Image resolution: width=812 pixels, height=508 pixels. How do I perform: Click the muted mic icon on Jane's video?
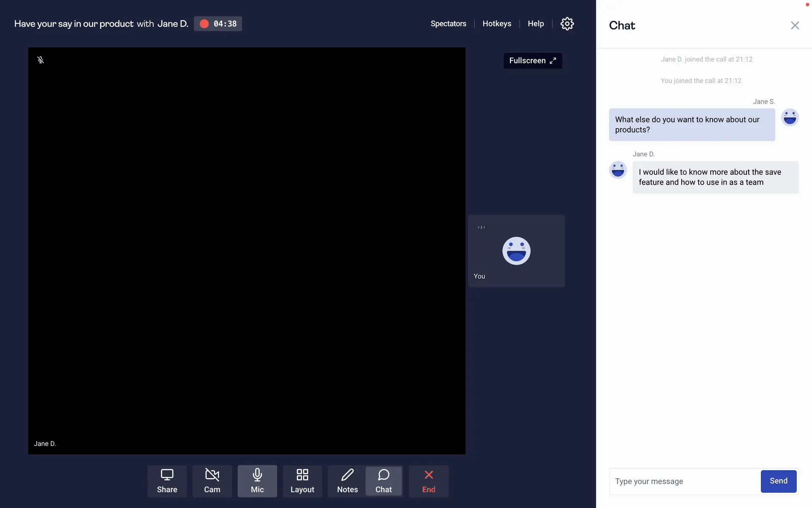pyautogui.click(x=41, y=60)
